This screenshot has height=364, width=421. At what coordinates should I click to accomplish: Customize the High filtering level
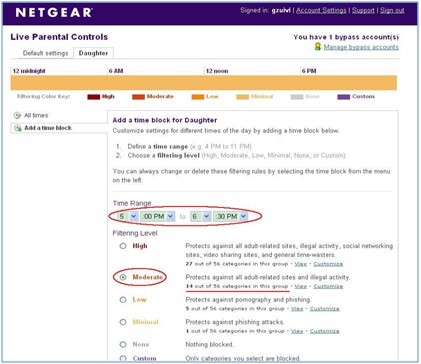tap(328, 264)
